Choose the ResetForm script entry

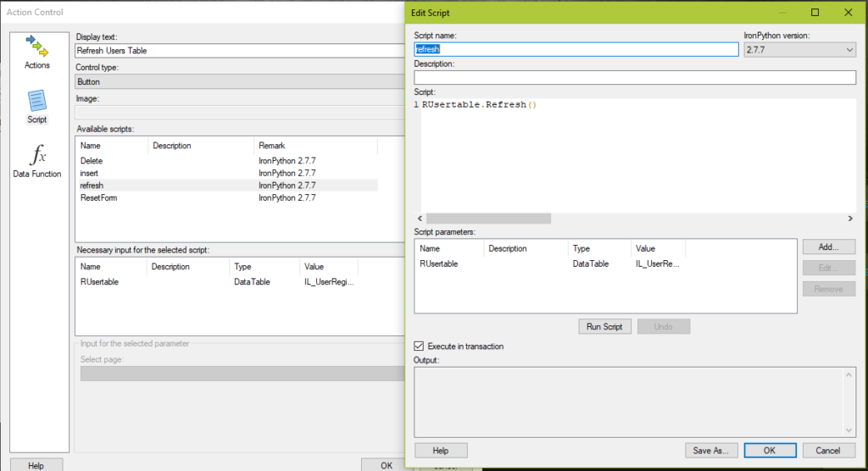point(98,197)
